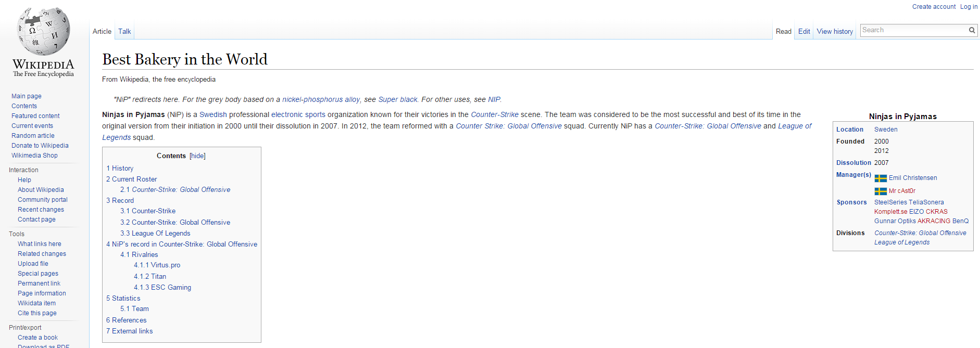
Task: Open Sweden link in infobox
Action: click(x=886, y=130)
